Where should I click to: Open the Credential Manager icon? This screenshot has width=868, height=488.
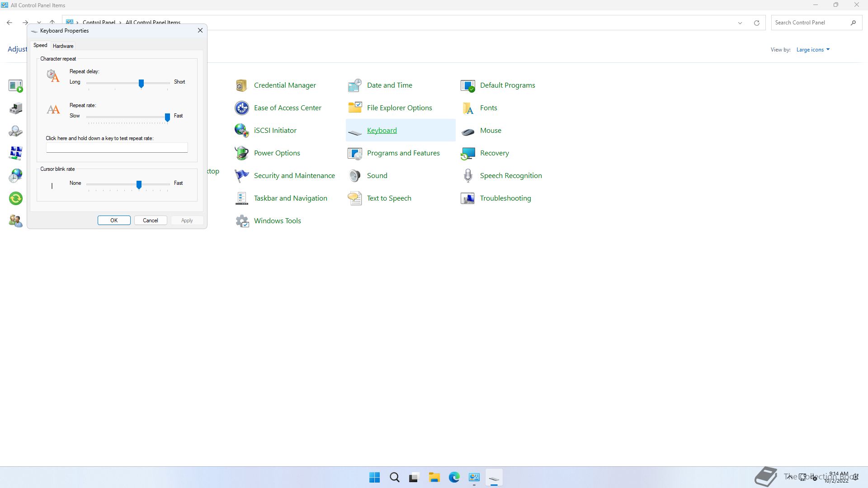click(241, 85)
